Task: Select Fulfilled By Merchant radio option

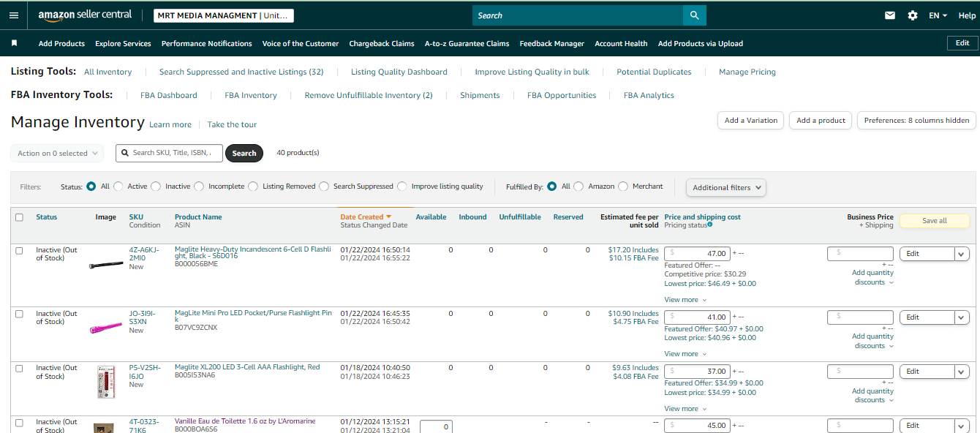Action: tap(623, 187)
